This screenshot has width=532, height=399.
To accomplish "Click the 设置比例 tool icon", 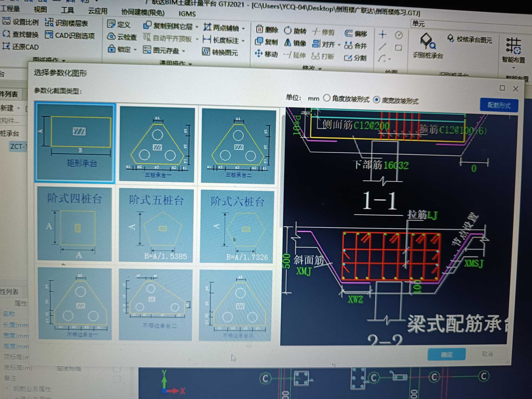I will [x=6, y=21].
